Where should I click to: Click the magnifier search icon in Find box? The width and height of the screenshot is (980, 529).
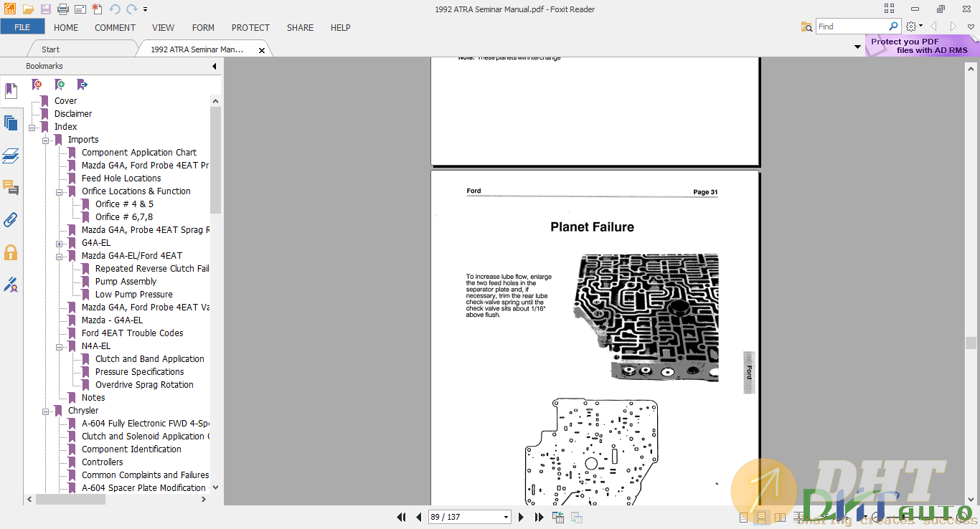click(893, 26)
